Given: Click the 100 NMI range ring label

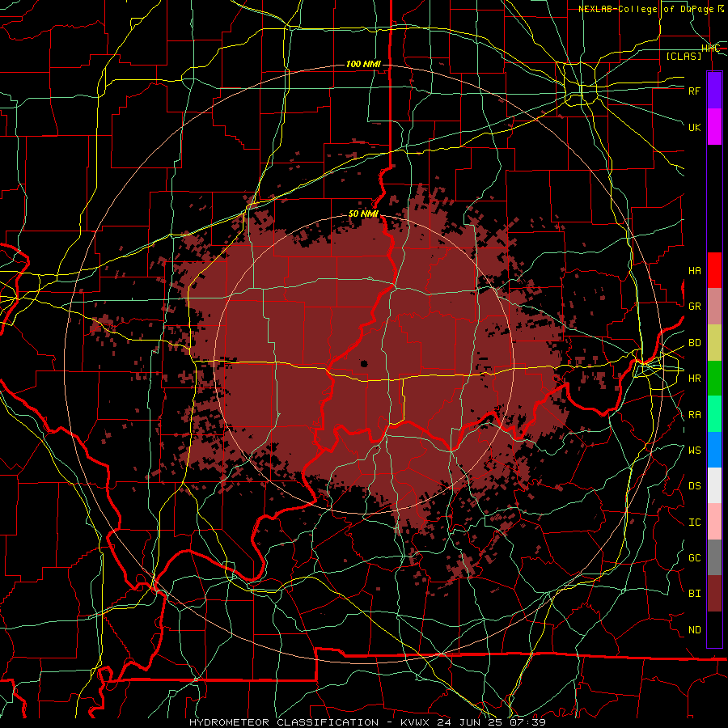Looking at the screenshot, I should tap(363, 64).
